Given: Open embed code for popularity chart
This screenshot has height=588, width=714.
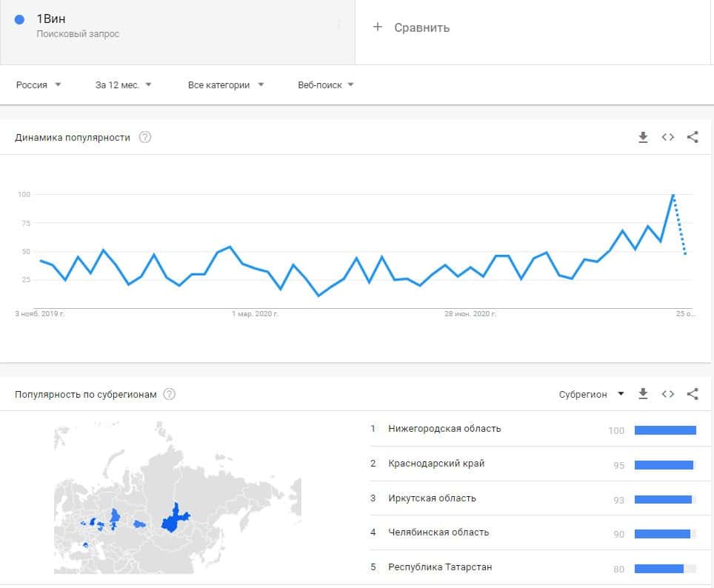Looking at the screenshot, I should (668, 137).
